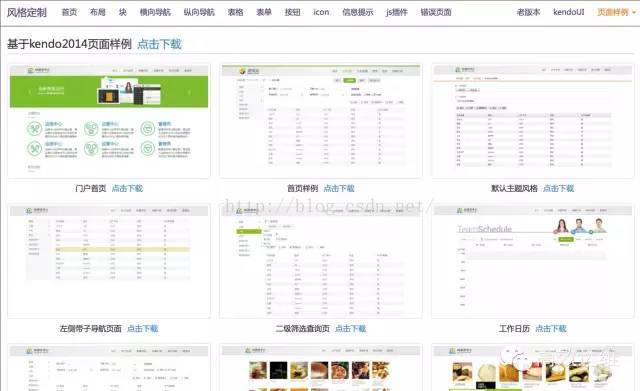Select the 按钮 menu item

[293, 12]
